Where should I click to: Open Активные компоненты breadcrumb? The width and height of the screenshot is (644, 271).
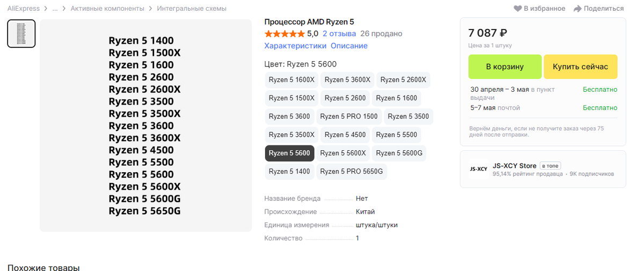click(x=107, y=9)
